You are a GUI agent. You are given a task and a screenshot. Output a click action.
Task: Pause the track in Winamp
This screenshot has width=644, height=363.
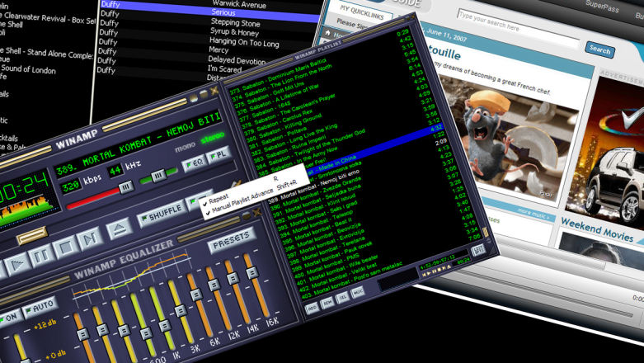[41, 256]
